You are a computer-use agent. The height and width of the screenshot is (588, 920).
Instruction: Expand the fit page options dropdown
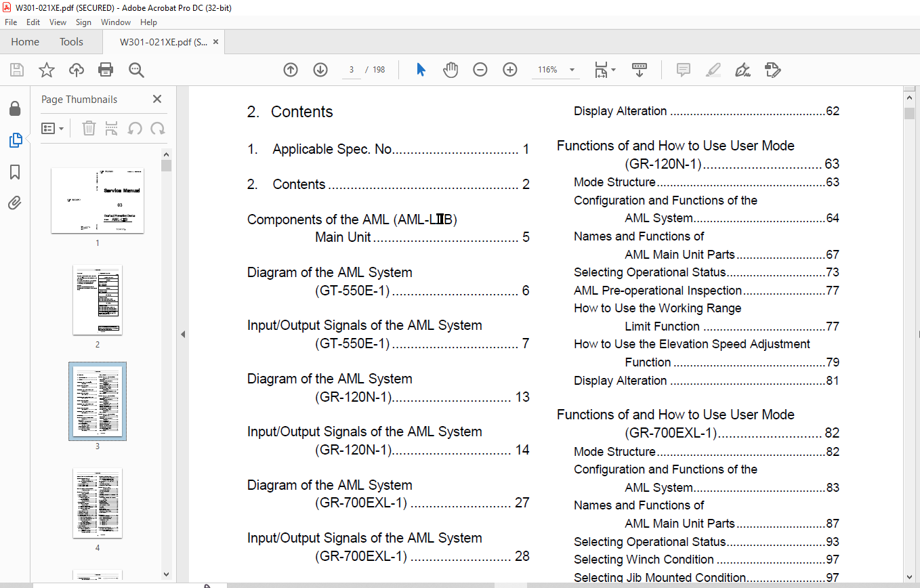(x=604, y=70)
